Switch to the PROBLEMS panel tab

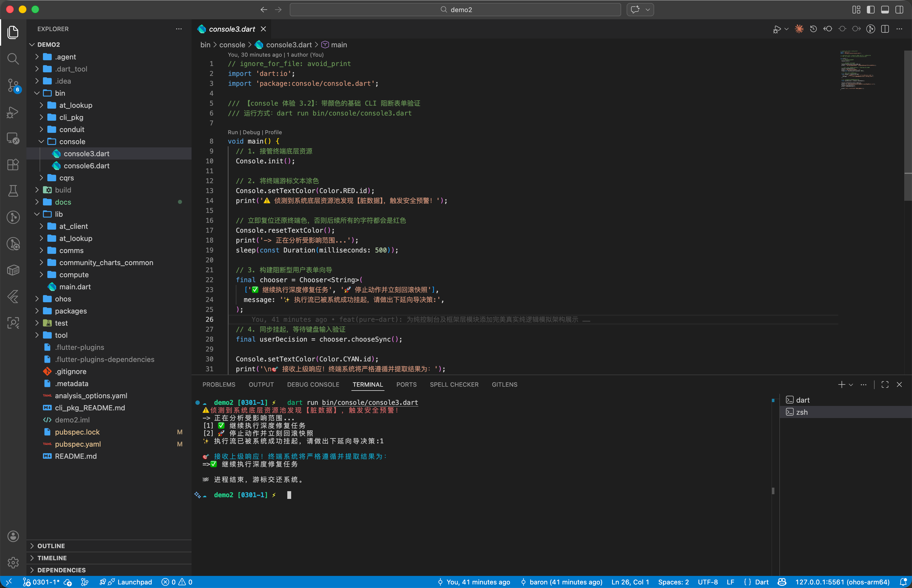click(219, 384)
